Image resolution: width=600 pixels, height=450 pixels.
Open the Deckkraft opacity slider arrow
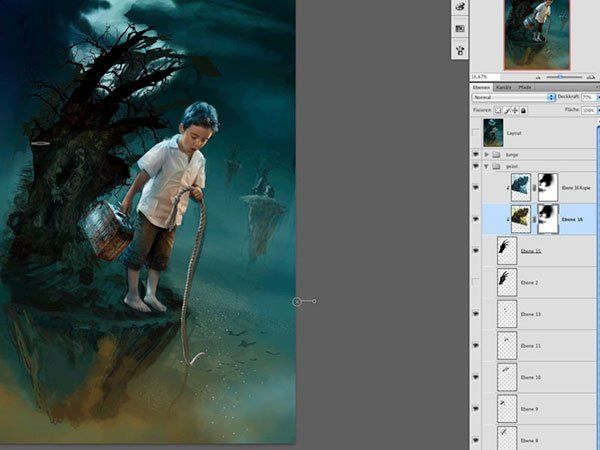coord(598,97)
